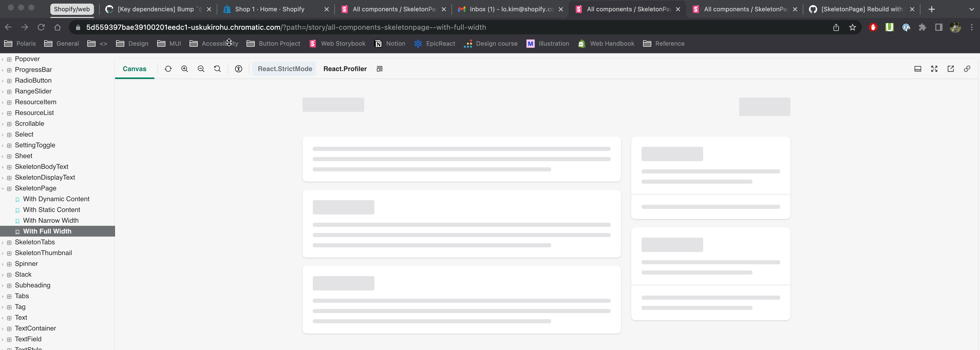The image size is (980, 350).
Task: Open canvas in a new tab
Action: click(x=950, y=69)
